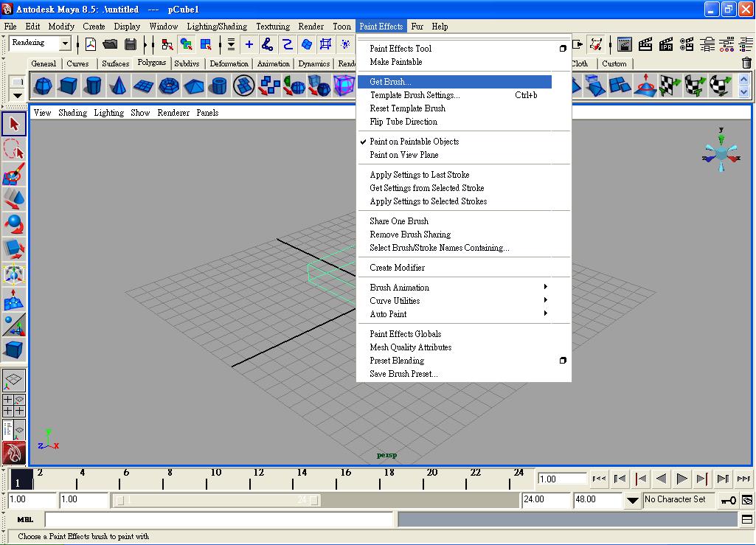Play animation backwards button
Screen dimensions: 756x545
[x=661, y=479]
